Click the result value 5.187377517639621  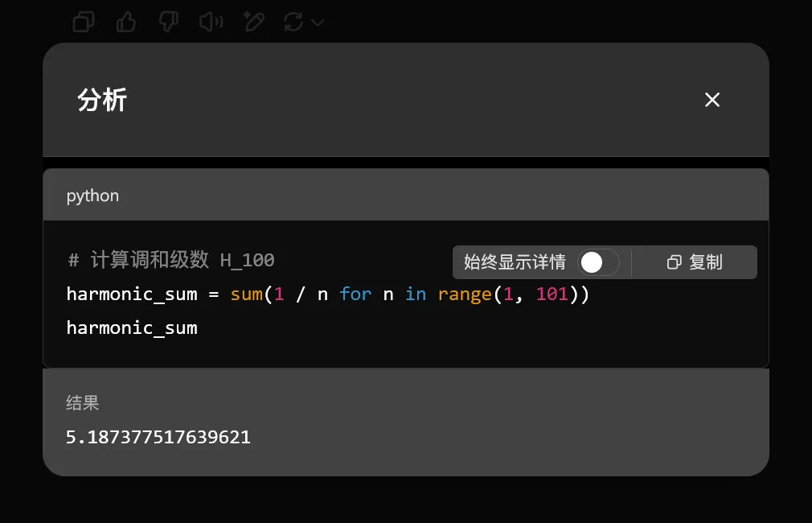(x=158, y=437)
